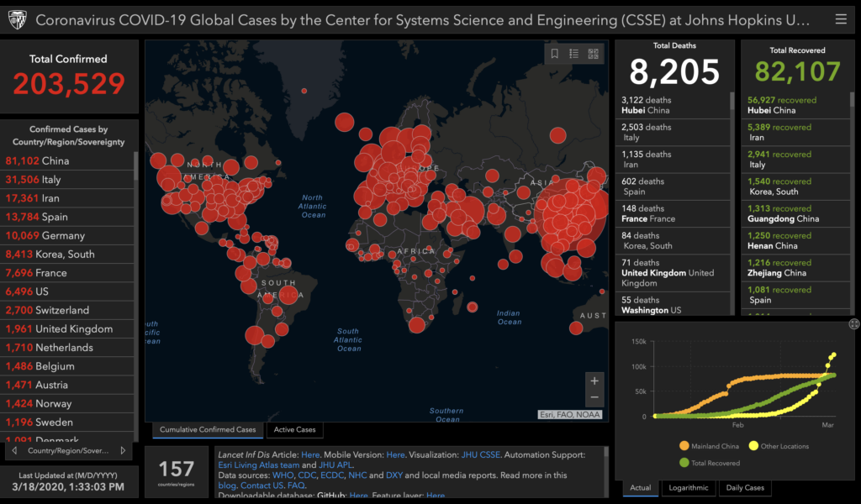
Task: Go to next country list page arrow
Action: [123, 450]
